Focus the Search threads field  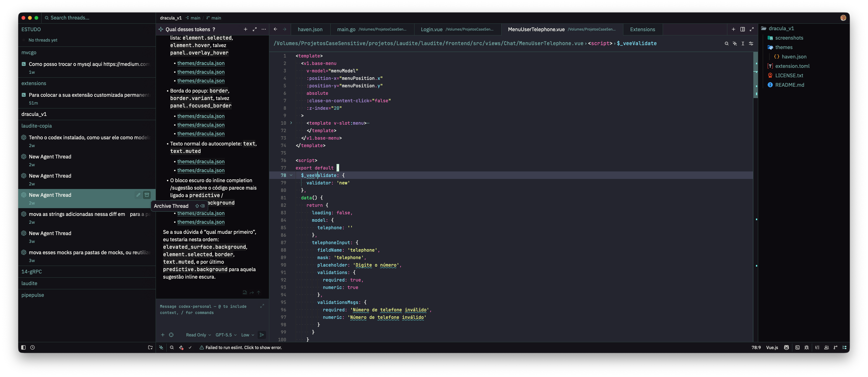(x=98, y=18)
